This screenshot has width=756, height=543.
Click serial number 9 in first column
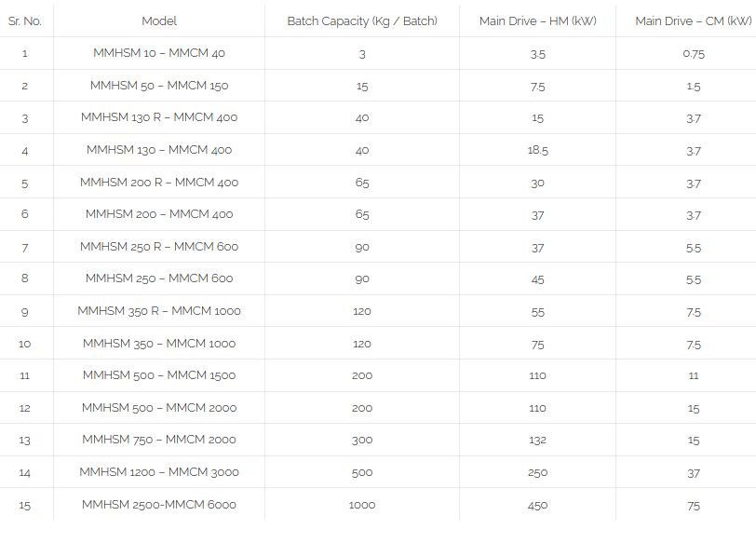tap(25, 311)
